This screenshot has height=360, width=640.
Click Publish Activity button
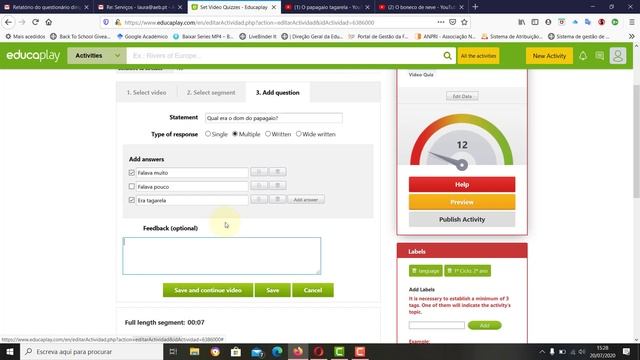click(462, 219)
